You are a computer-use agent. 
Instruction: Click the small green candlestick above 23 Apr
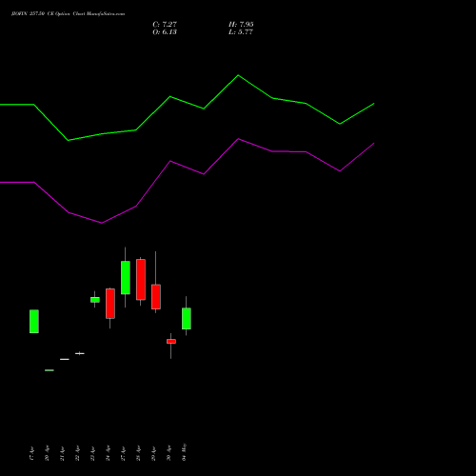tap(95, 300)
